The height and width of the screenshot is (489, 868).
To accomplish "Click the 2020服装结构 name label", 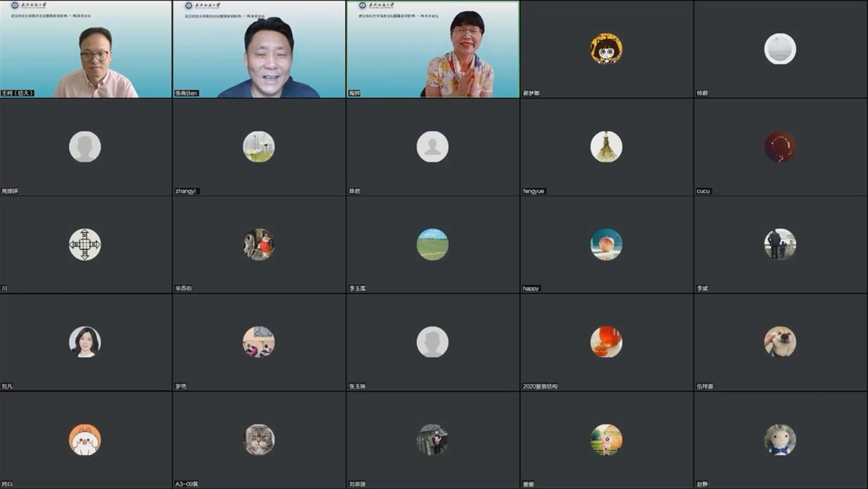I will tap(540, 387).
